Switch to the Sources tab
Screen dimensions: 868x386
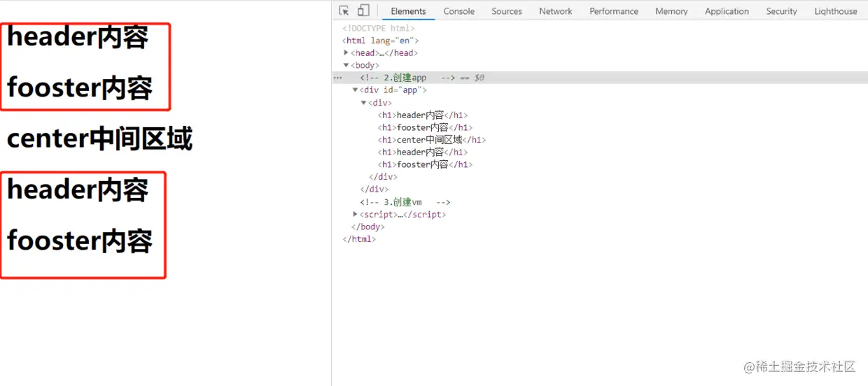[507, 11]
